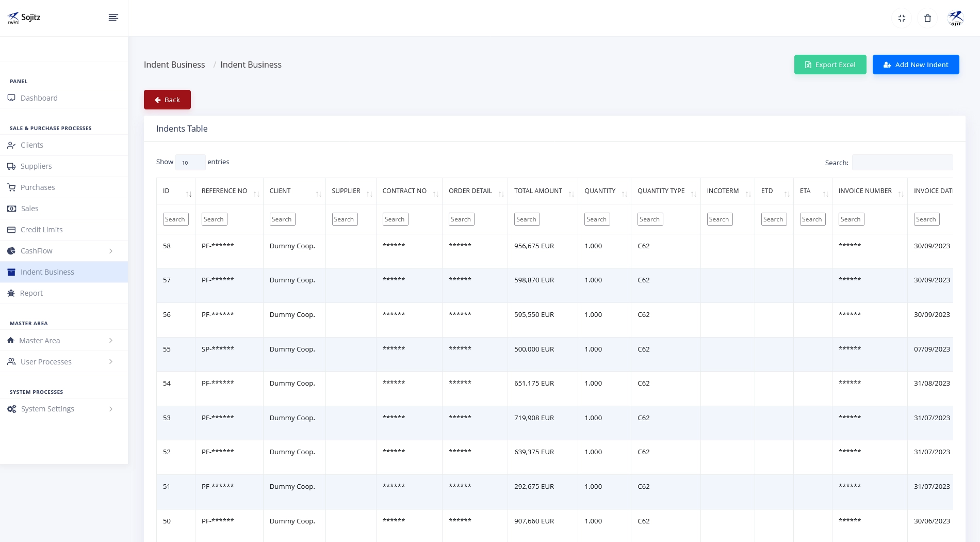The image size is (980, 542).
Task: Click reference SP-****** in row 55
Action: [218, 349]
